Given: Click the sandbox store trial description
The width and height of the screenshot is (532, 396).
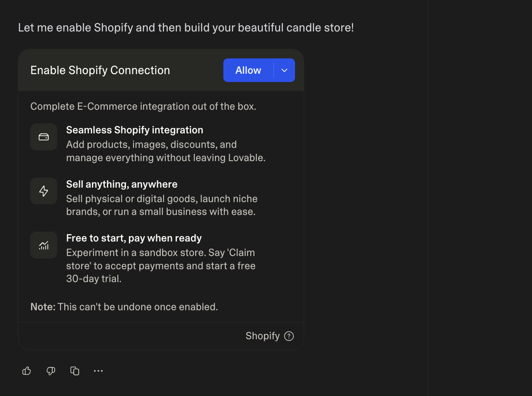Looking at the screenshot, I should (161, 266).
